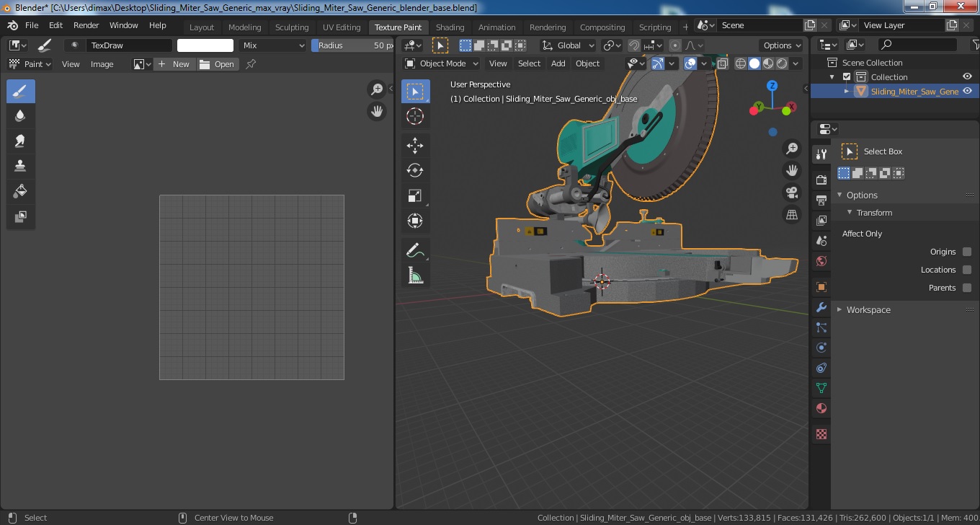Viewport: 980px width, 525px height.
Task: Open the File menu
Action: pos(32,25)
